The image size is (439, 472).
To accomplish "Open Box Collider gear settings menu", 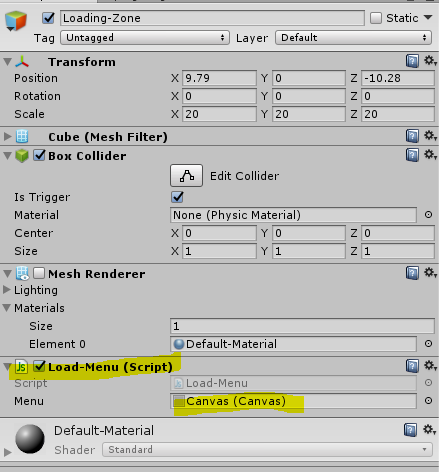I will pyautogui.click(x=430, y=155).
